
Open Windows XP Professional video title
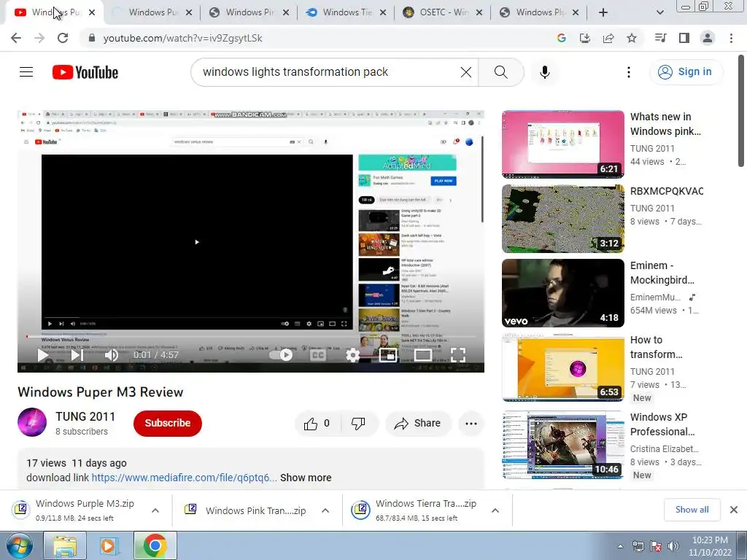(x=662, y=424)
